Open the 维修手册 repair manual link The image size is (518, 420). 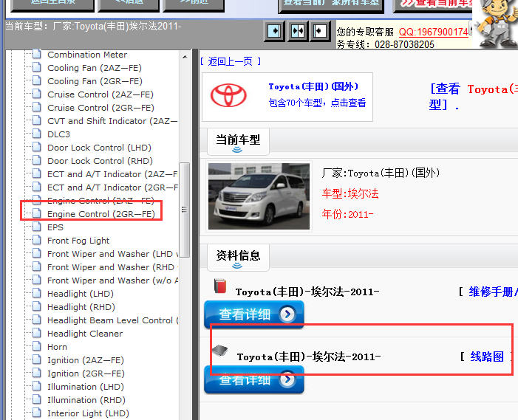pos(493,292)
